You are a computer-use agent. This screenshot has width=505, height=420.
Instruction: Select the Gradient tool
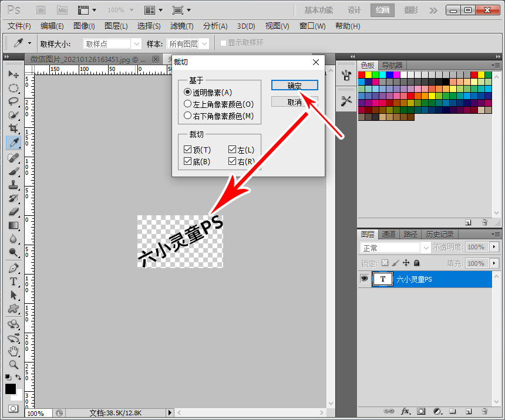pyautogui.click(x=13, y=225)
